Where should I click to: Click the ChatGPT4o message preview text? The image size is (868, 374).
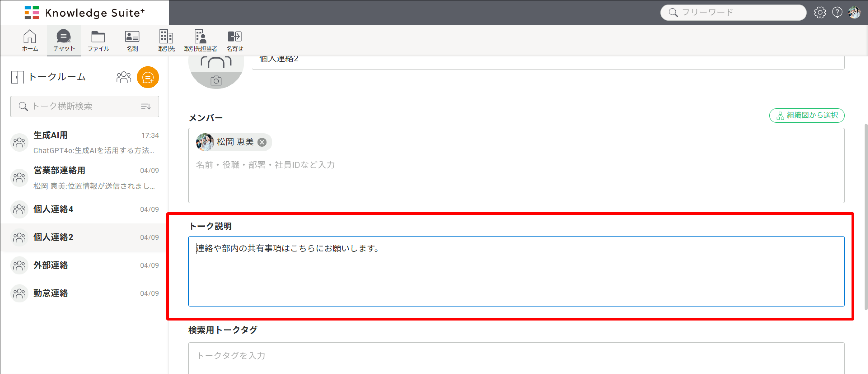click(94, 151)
